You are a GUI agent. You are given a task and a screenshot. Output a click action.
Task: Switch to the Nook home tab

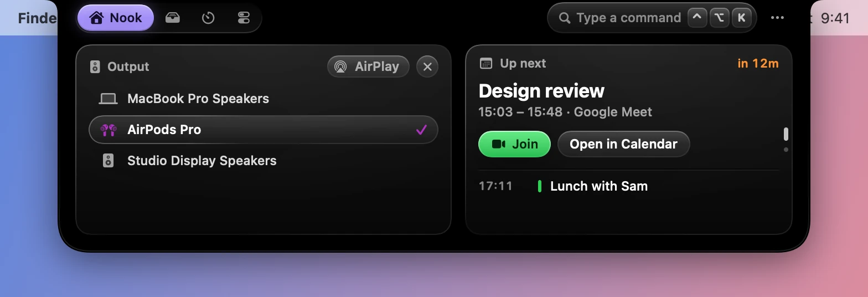[x=116, y=18]
